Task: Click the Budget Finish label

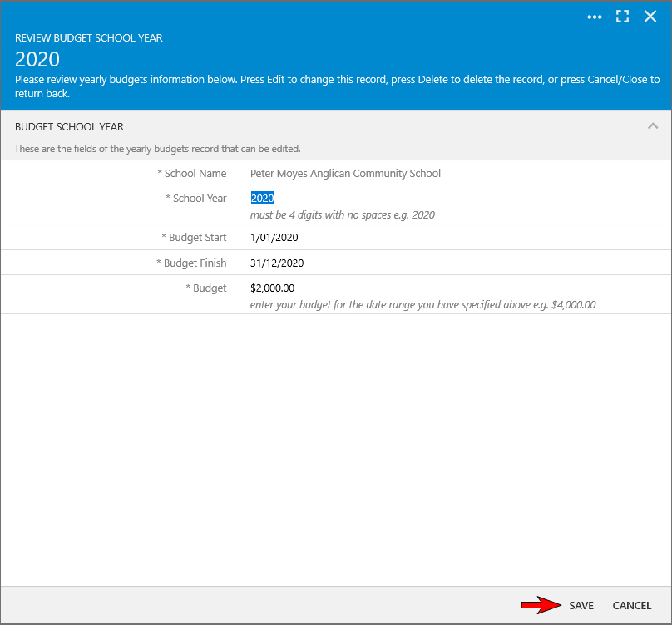Action: [194, 263]
